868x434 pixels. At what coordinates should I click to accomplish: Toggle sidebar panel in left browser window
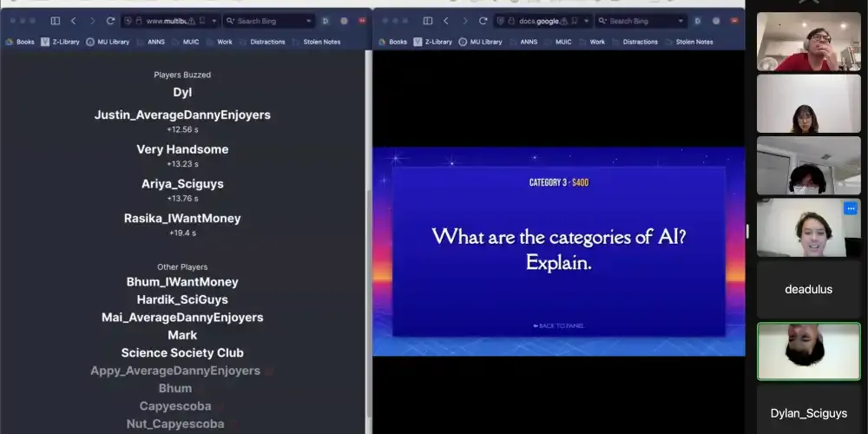(x=55, y=21)
